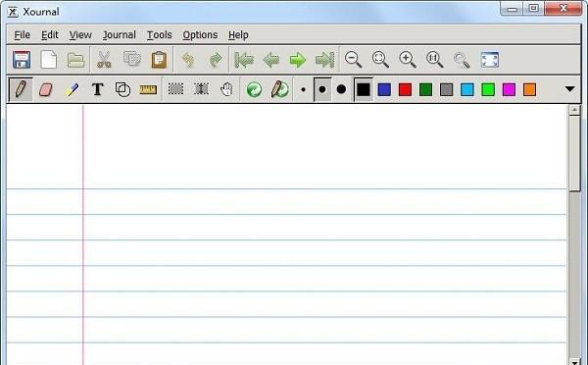This screenshot has height=365, width=588.
Task: Choose the Vertical Space tool
Action: (201, 89)
